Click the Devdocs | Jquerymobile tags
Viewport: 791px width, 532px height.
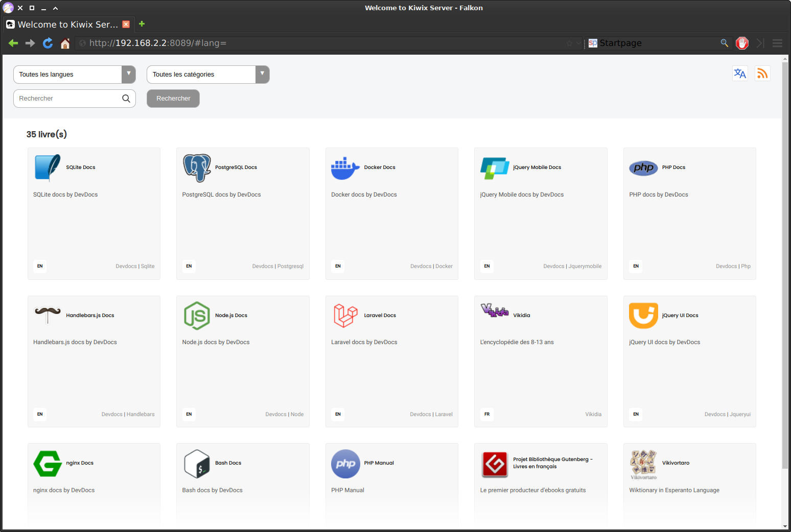(x=572, y=267)
